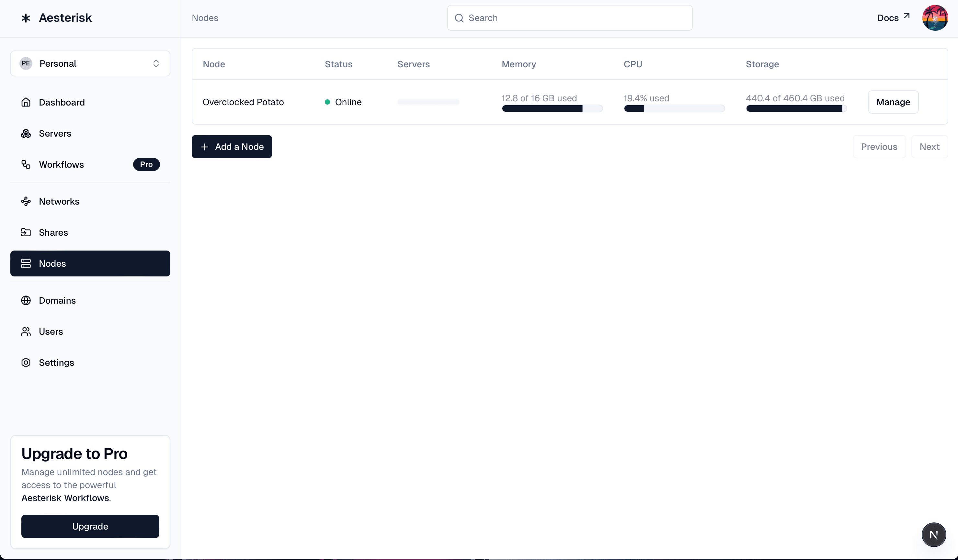Click the Domains globe icon
This screenshot has height=560, width=958.
(x=26, y=300)
